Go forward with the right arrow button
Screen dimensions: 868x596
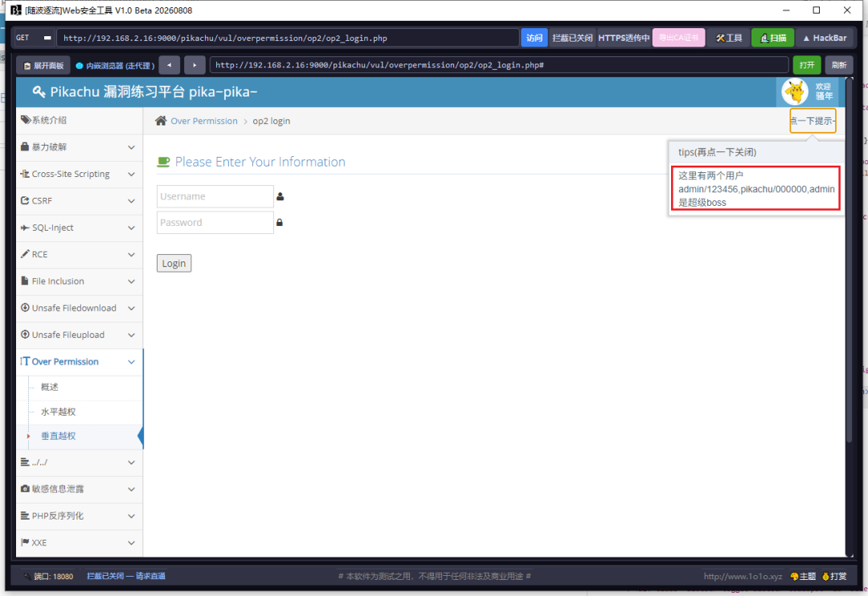194,65
